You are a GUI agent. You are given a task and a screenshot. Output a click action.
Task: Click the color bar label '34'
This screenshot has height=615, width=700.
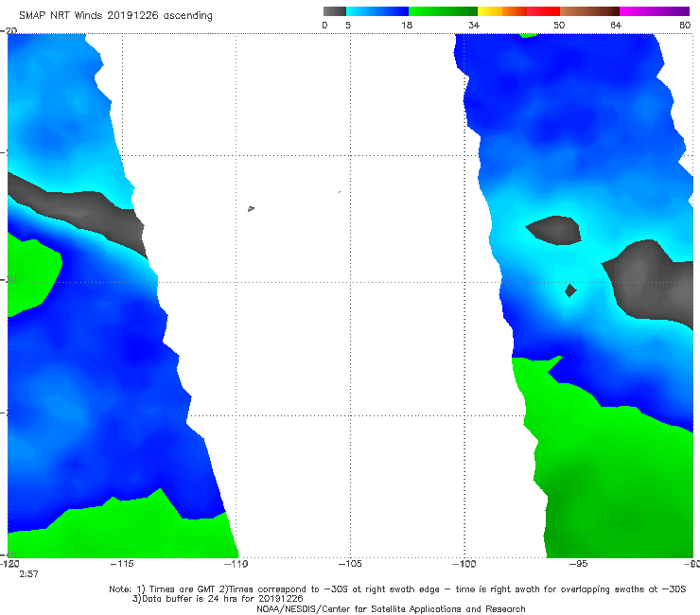[474, 25]
